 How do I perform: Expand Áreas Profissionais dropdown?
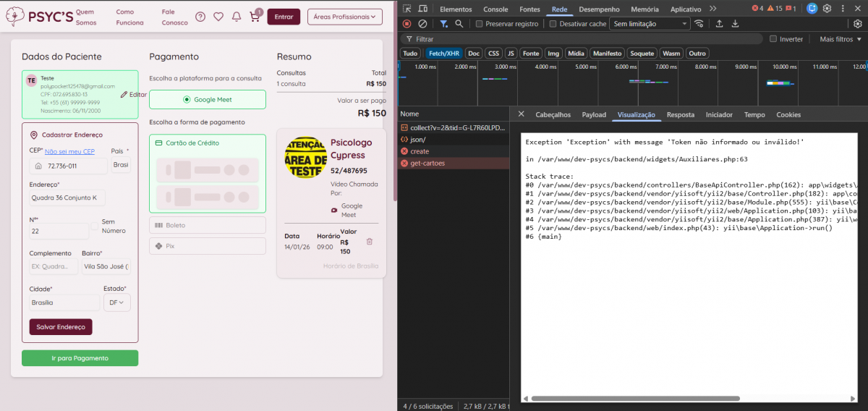344,17
